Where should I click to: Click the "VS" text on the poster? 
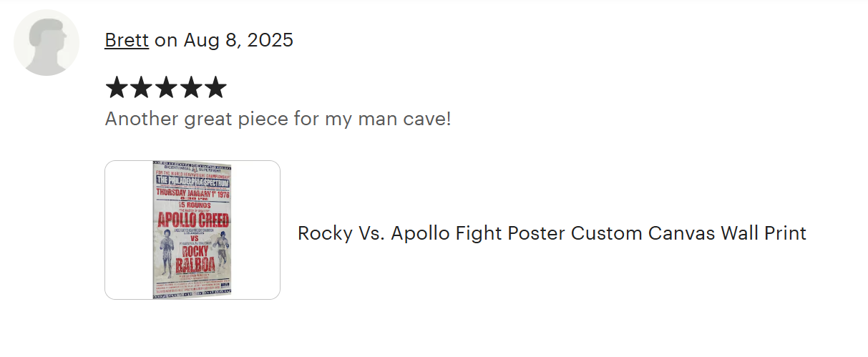tap(192, 238)
